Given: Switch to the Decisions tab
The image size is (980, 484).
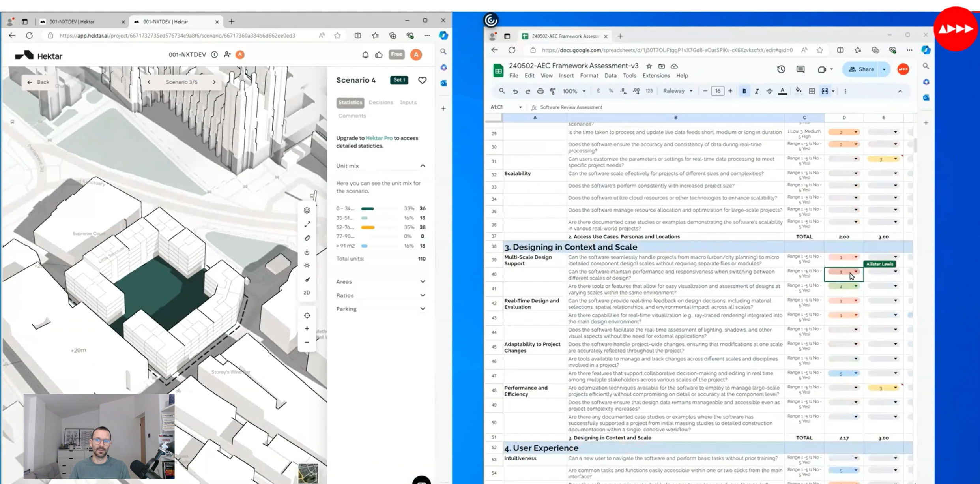Looking at the screenshot, I should pos(381,102).
